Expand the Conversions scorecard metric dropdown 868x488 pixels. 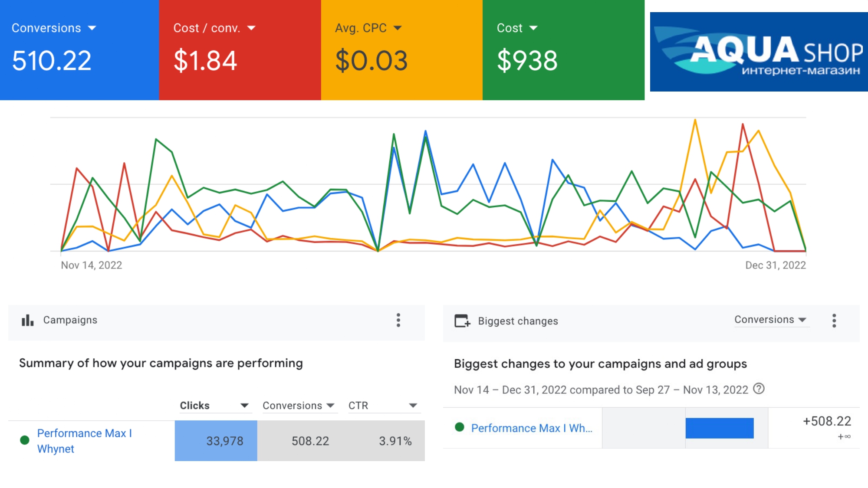pyautogui.click(x=92, y=28)
